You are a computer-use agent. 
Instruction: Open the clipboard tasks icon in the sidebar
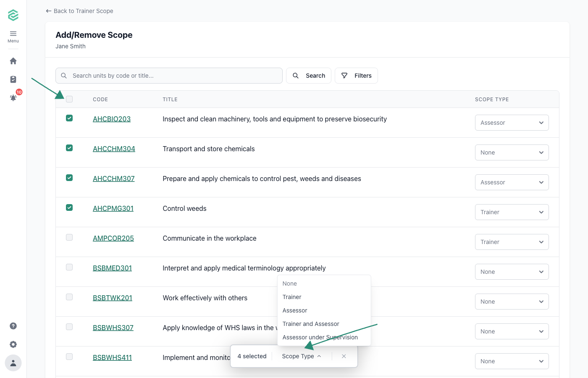[13, 79]
